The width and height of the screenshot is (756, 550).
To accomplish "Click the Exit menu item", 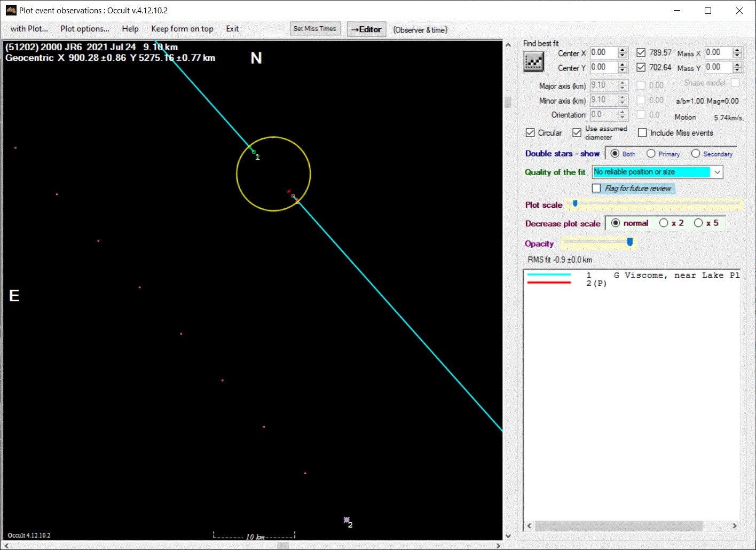I will click(x=232, y=29).
